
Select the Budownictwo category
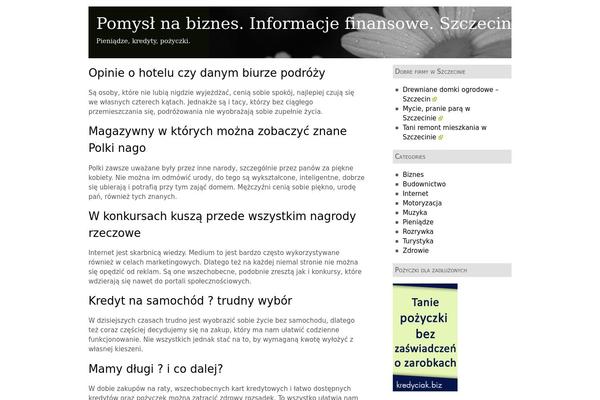coord(424,184)
